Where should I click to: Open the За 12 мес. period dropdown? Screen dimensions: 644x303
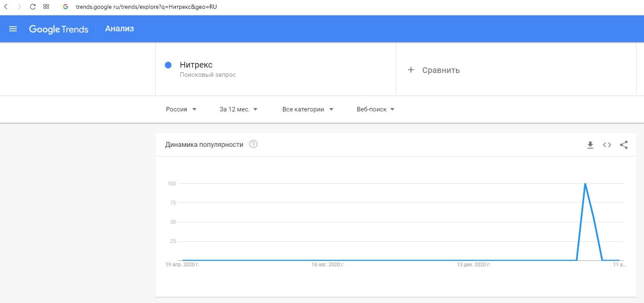click(238, 109)
